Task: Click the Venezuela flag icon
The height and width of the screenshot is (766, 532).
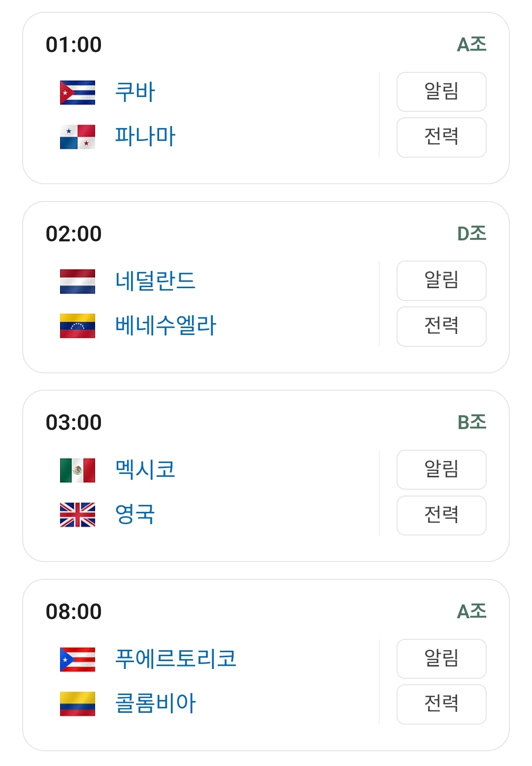Action: pyautogui.click(x=77, y=326)
